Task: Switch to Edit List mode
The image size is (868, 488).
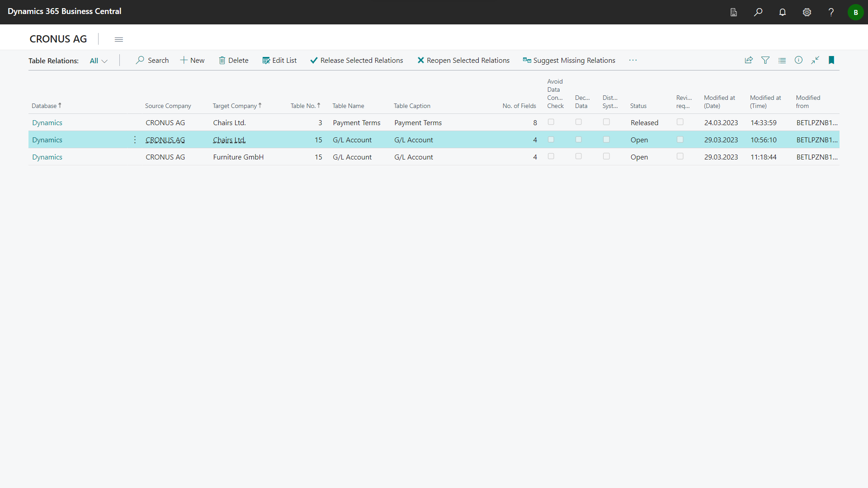Action: point(279,60)
